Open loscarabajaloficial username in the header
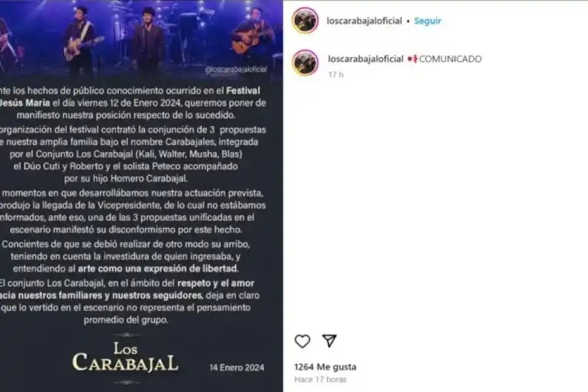 (x=364, y=21)
